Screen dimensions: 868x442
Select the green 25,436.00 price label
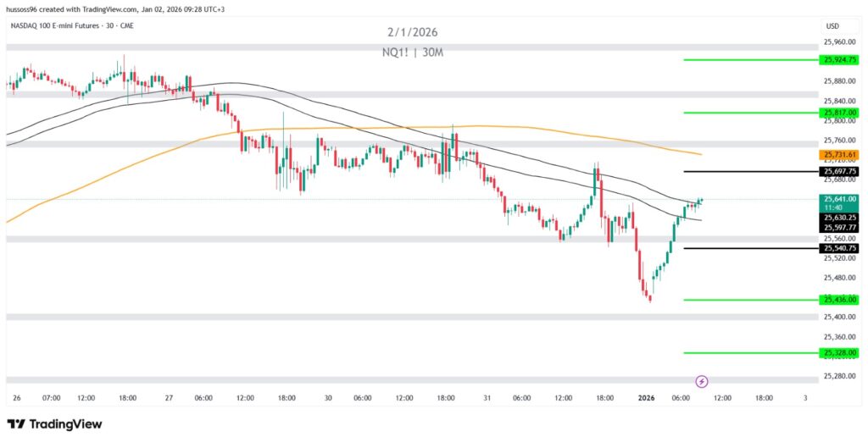(x=839, y=300)
